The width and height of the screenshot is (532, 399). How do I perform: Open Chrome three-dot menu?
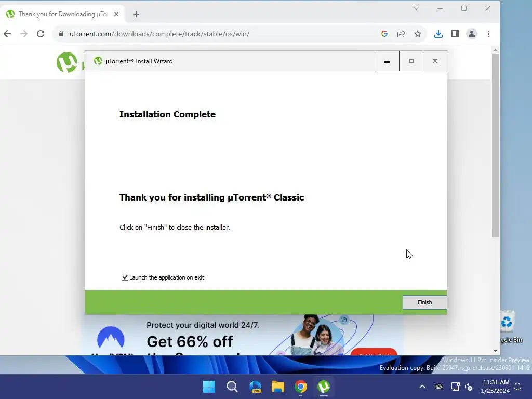488,34
